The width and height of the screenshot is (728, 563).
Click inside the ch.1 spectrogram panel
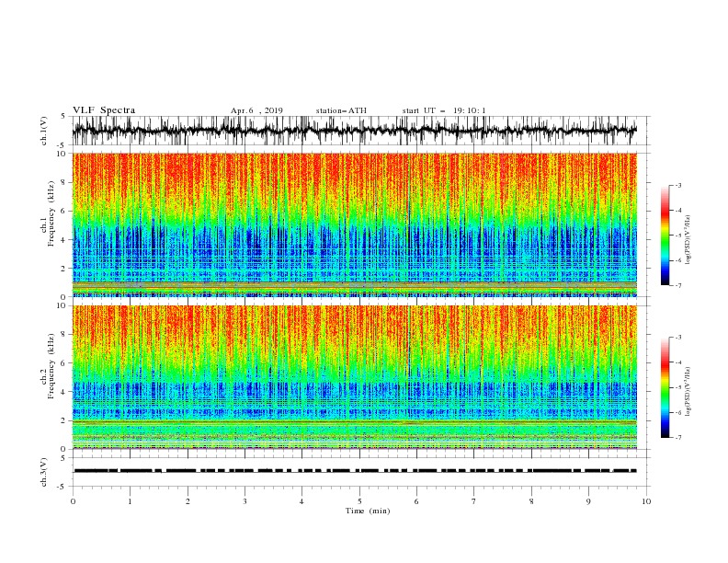pyautogui.click(x=354, y=224)
